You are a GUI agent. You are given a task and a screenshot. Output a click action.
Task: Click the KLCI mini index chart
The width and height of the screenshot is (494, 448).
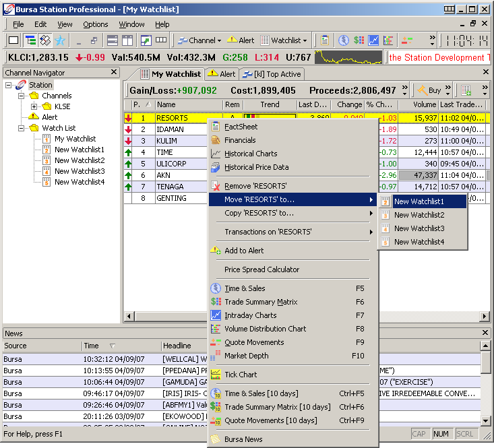pos(348,57)
